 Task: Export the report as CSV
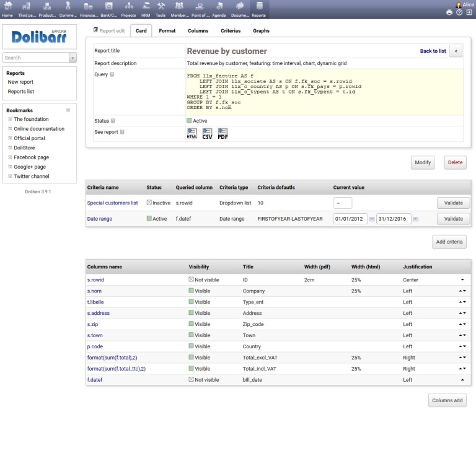coord(207,133)
